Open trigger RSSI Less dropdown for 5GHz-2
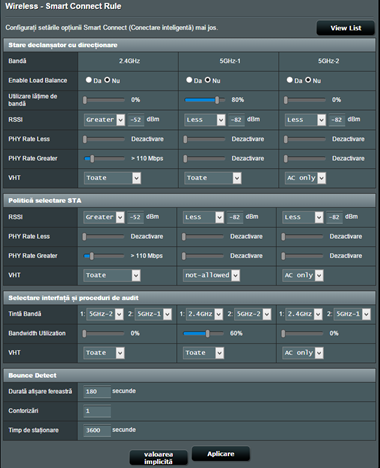The height and width of the screenshot is (468, 380). [x=305, y=120]
